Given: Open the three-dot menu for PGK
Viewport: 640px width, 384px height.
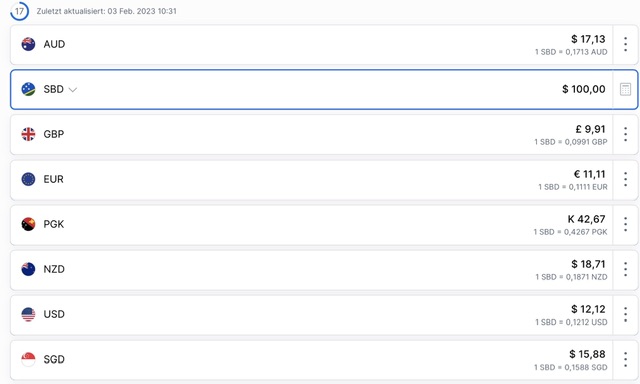Looking at the screenshot, I should coord(625,224).
